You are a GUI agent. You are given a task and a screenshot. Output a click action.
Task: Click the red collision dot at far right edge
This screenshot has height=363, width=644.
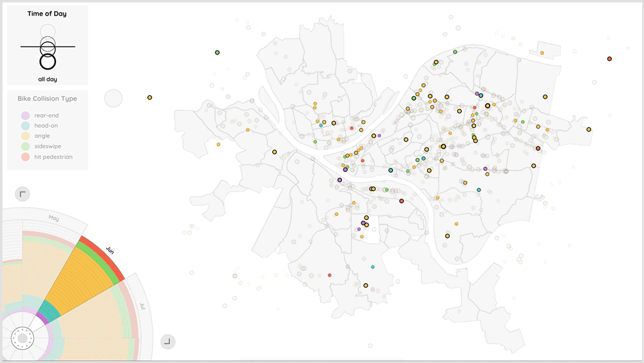[609, 59]
